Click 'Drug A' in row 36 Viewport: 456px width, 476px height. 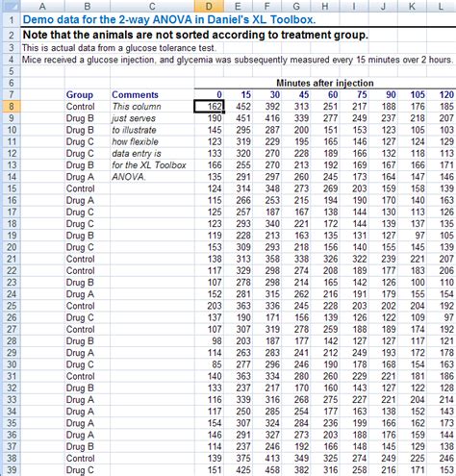tap(80, 435)
